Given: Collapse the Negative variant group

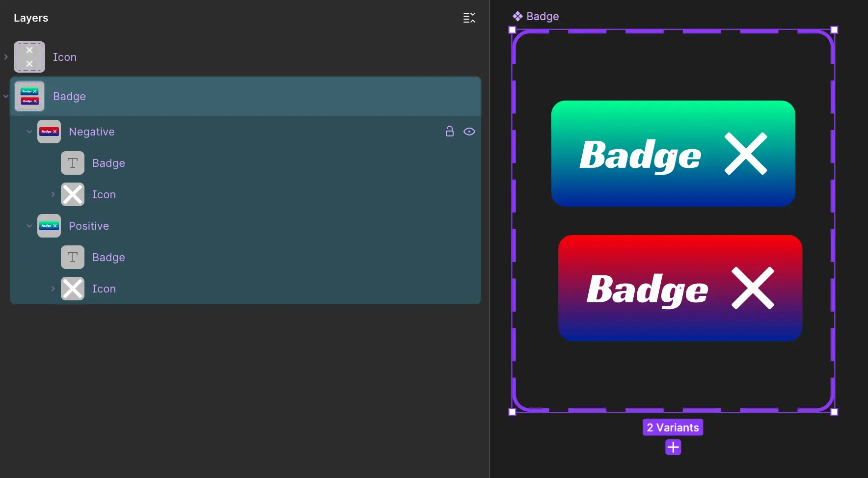Looking at the screenshot, I should point(28,132).
